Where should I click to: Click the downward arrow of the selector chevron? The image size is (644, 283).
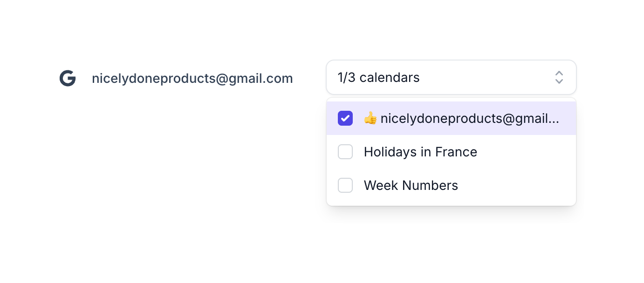(x=559, y=81)
